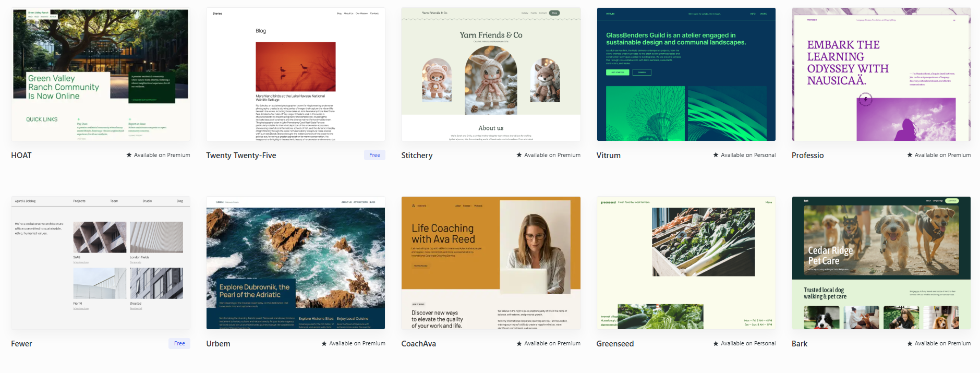Screen dimensions: 980x373
Task: Click the Vitrum theme thumbnail
Action: [x=686, y=74]
